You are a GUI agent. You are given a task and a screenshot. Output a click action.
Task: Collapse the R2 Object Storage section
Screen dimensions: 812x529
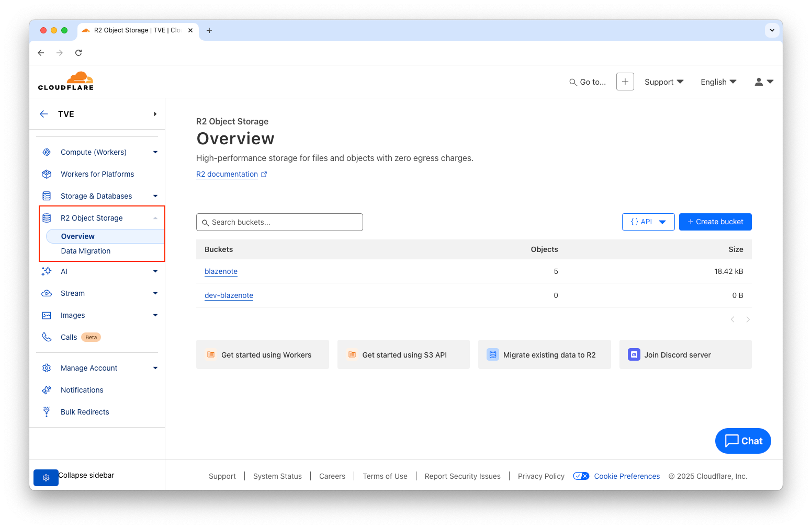(155, 218)
